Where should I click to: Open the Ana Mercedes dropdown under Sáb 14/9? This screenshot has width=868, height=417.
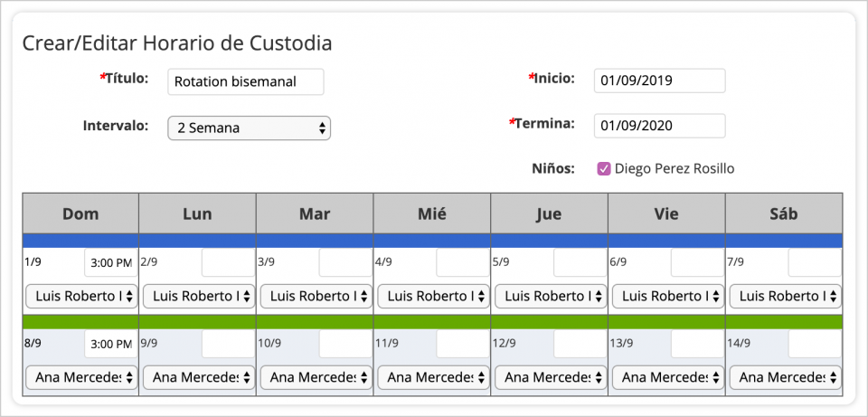click(786, 377)
